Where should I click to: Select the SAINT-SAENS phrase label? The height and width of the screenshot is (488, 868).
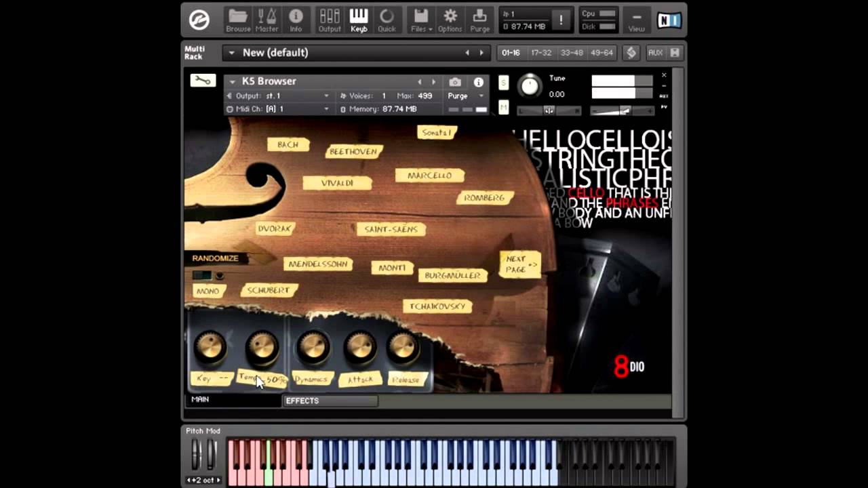coord(391,230)
